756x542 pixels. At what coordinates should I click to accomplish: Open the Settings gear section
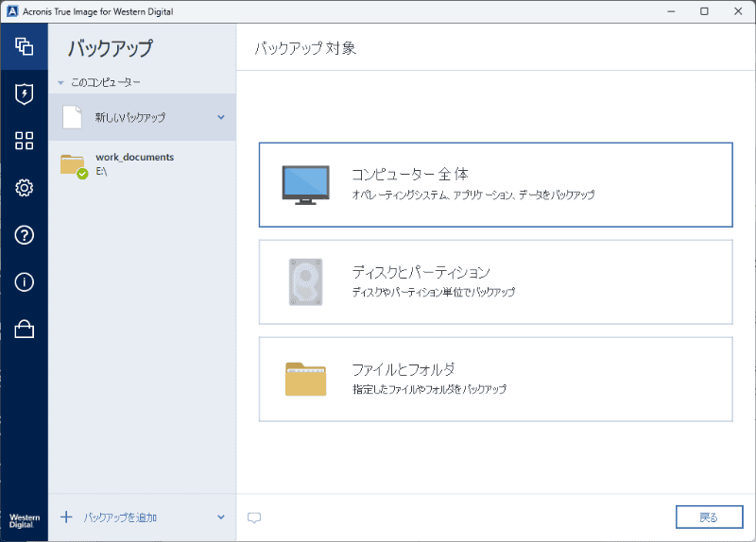tap(25, 188)
